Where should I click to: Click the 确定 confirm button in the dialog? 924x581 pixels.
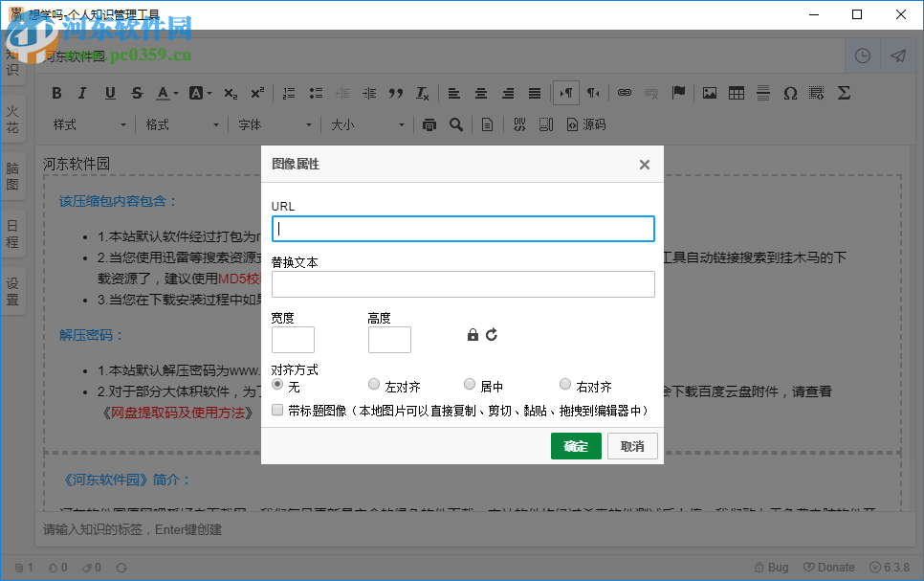click(x=576, y=446)
